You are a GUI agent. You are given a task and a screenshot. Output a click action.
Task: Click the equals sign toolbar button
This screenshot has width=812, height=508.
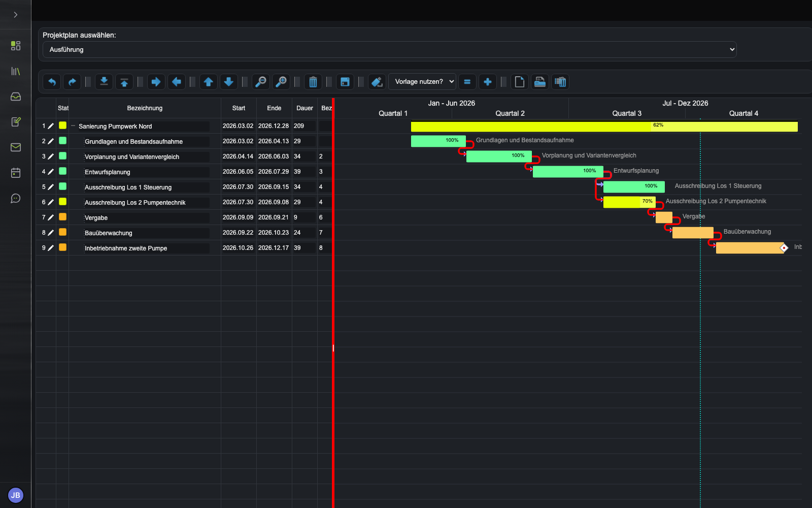[467, 82]
